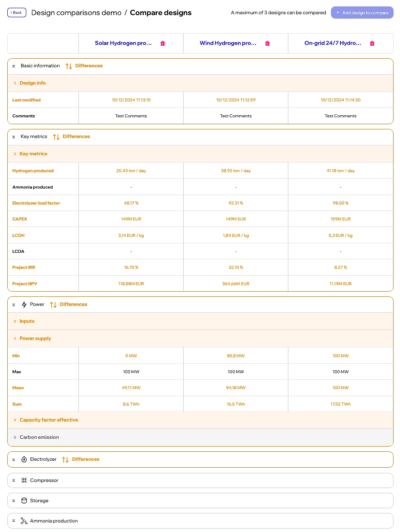Click the Comments row label

click(24, 116)
